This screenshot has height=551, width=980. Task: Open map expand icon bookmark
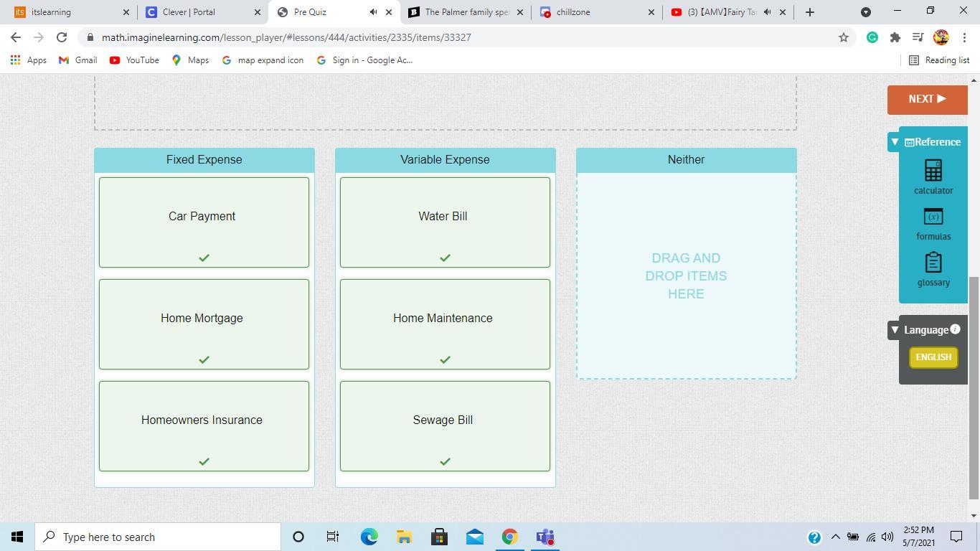[x=263, y=60]
